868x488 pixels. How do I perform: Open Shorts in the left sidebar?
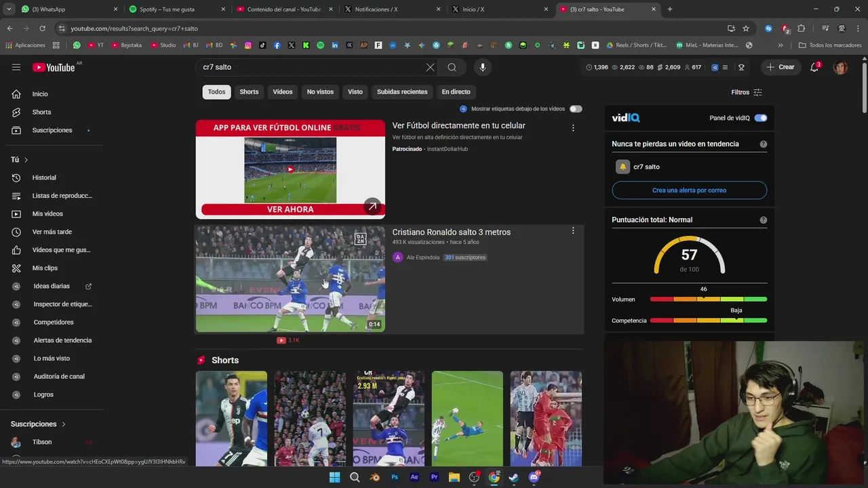(41, 112)
